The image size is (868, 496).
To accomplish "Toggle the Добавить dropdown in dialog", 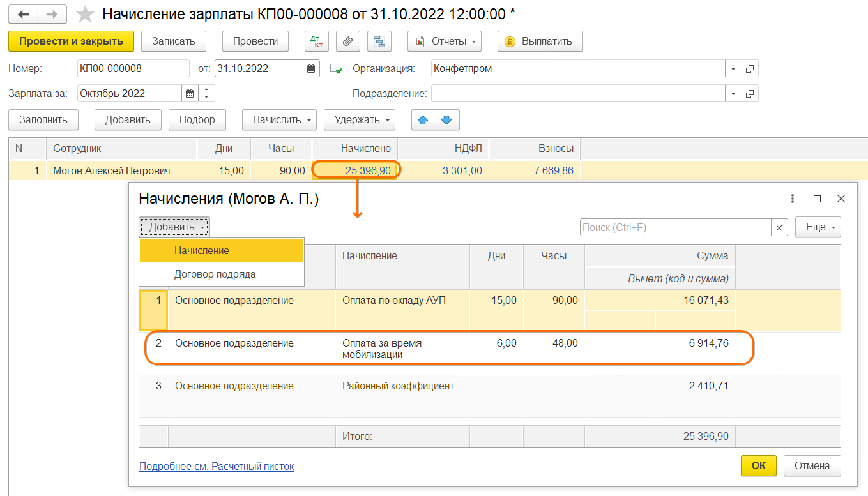I will [x=174, y=227].
